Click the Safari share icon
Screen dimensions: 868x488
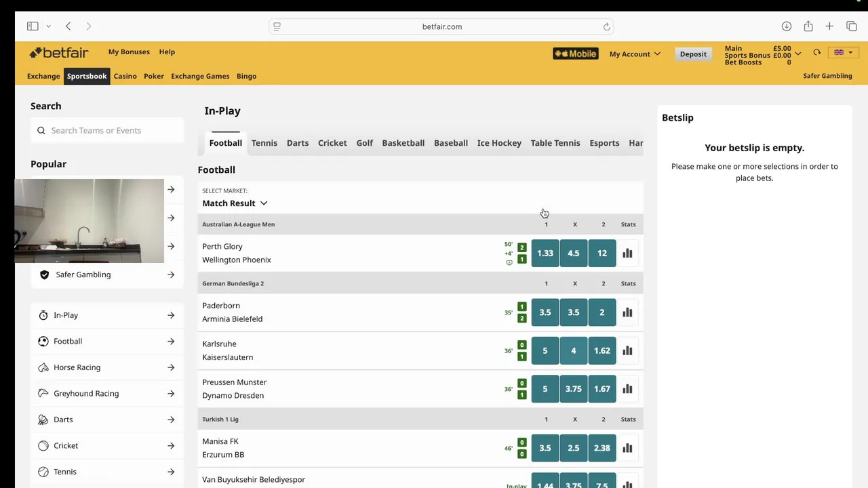point(808,26)
